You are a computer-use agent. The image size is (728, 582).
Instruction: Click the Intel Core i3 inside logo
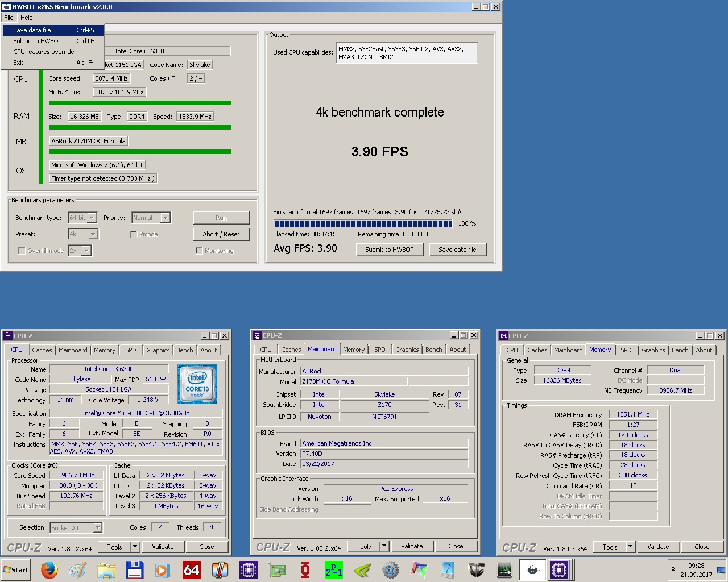[197, 384]
